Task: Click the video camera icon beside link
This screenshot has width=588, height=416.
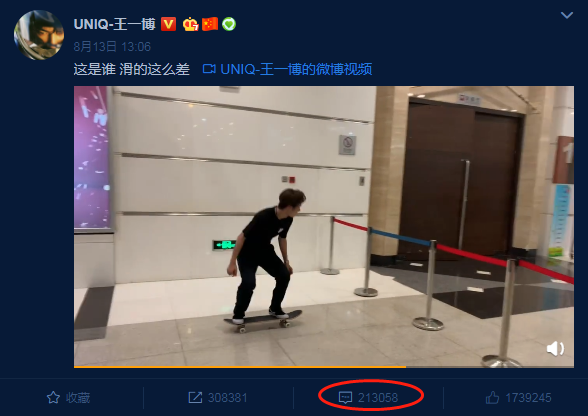Action: 209,69
